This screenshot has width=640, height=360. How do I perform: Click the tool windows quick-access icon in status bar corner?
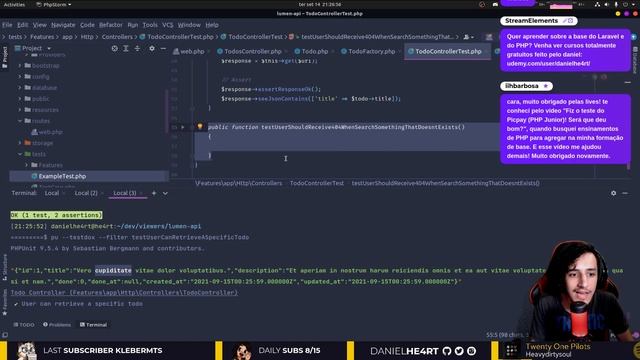[x=5, y=335]
